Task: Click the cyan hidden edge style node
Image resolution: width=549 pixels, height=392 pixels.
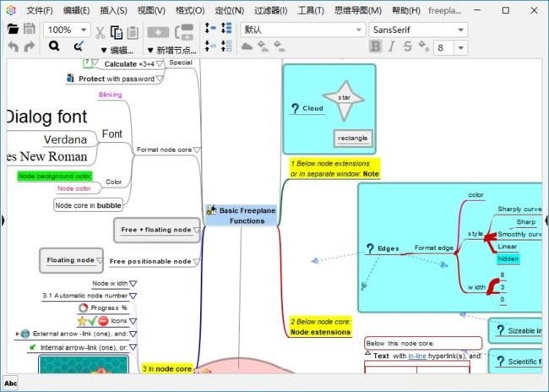Action: pos(508,259)
